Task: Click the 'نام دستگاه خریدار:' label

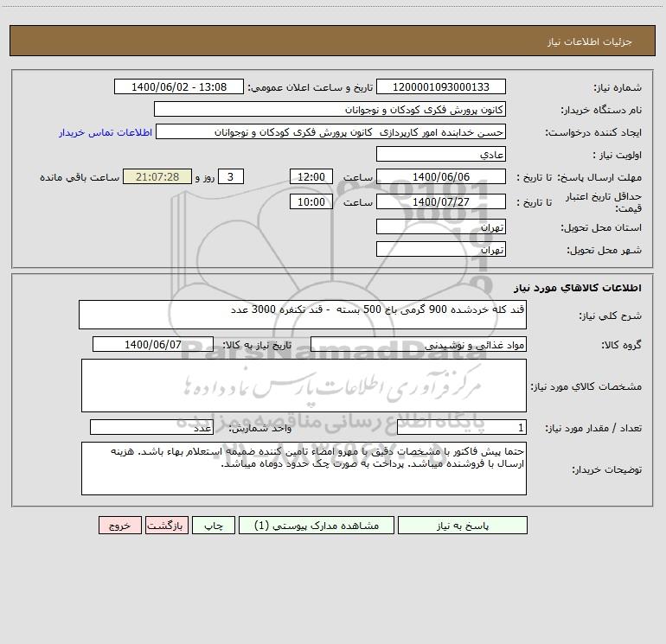Action: [x=601, y=110]
